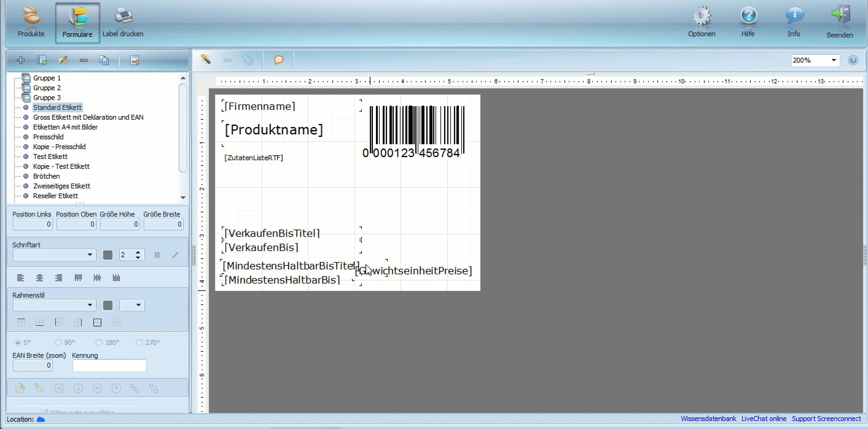
Task: Click the font color swatch
Action: click(x=108, y=255)
